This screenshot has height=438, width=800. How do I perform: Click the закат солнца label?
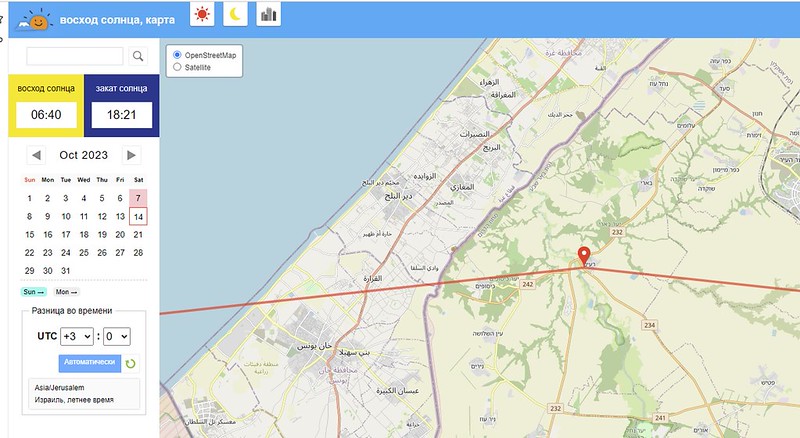tap(121, 88)
